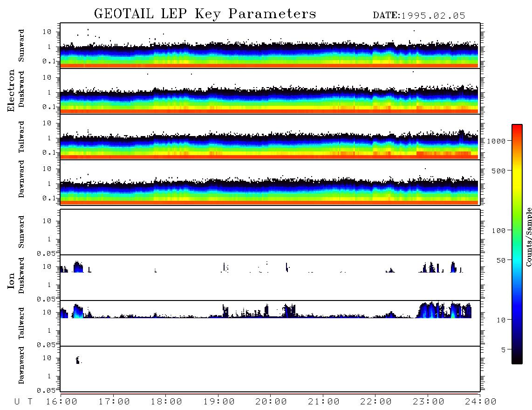Click the Ion Dawnward panel label
The height and width of the screenshot is (410, 532).
21,365
